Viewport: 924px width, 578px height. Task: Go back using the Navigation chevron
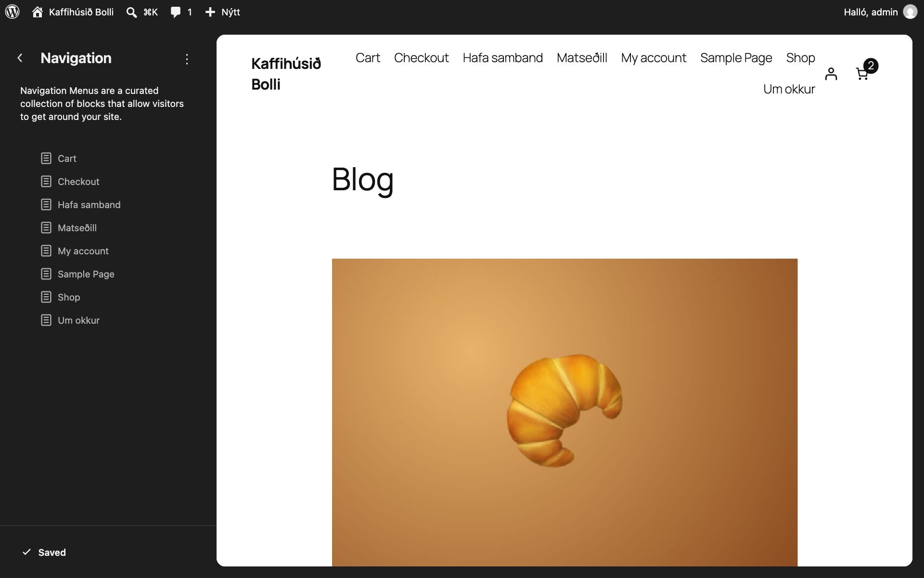20,58
